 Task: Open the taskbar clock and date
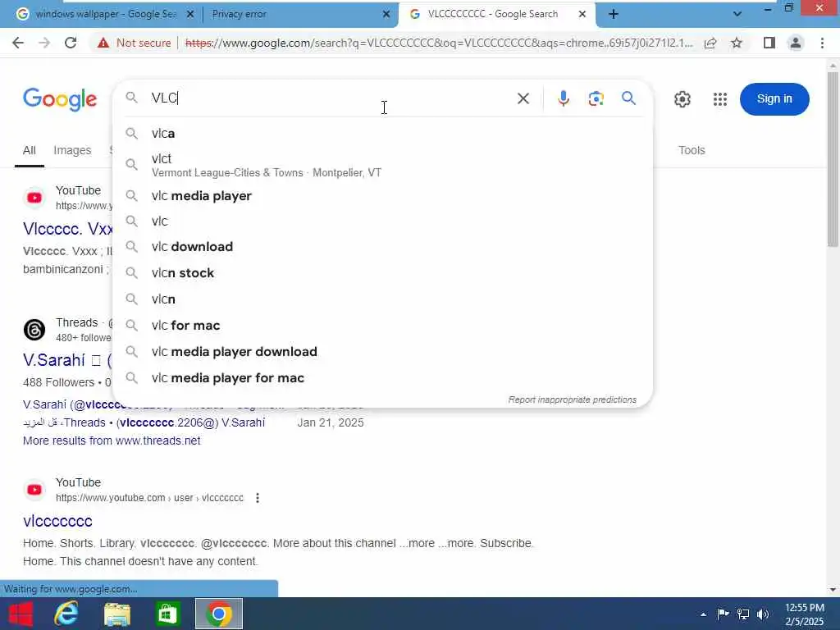[x=805, y=614]
